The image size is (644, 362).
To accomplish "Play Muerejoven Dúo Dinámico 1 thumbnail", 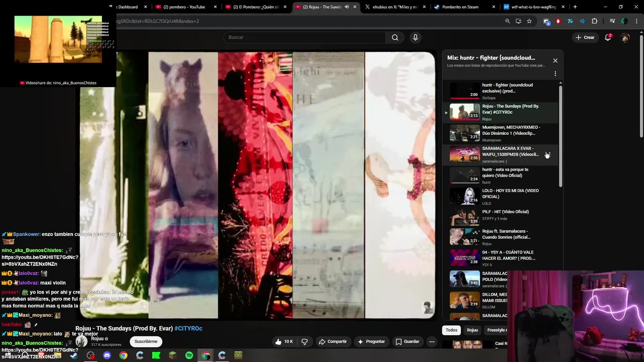I will click(x=464, y=133).
